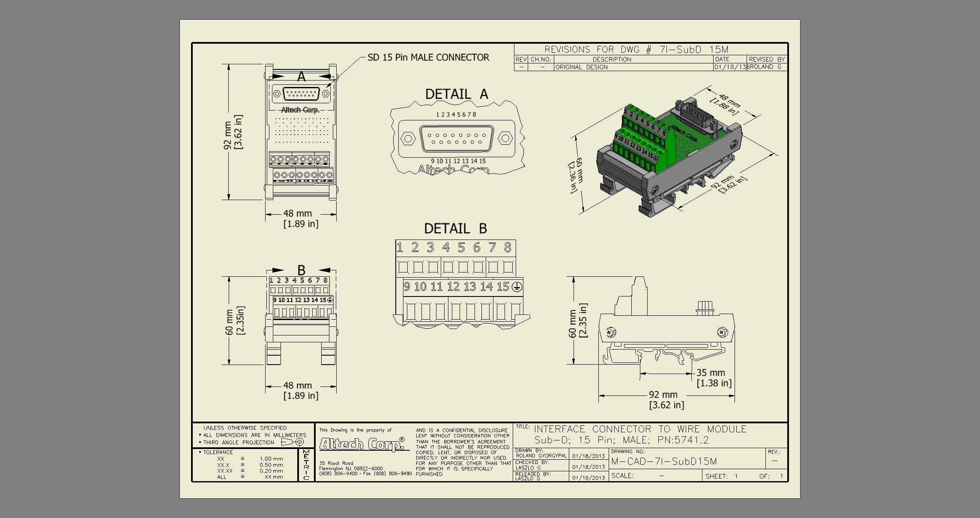Click the '0.50 mm' tolerance value
Screen dimensions: 980x518
(271, 464)
